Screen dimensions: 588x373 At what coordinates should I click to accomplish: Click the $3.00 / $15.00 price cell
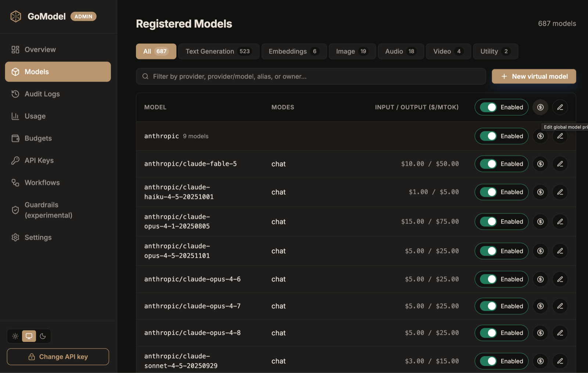(x=432, y=361)
